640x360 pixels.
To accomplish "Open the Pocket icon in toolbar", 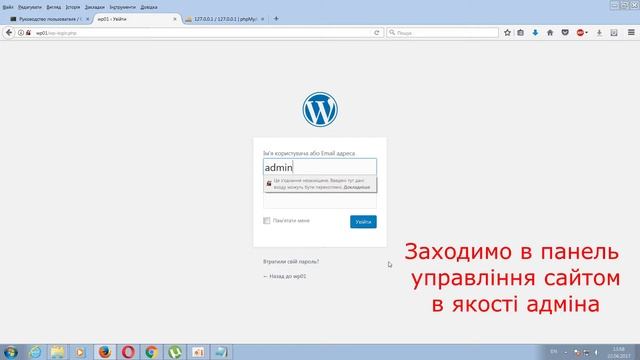I will [565, 33].
